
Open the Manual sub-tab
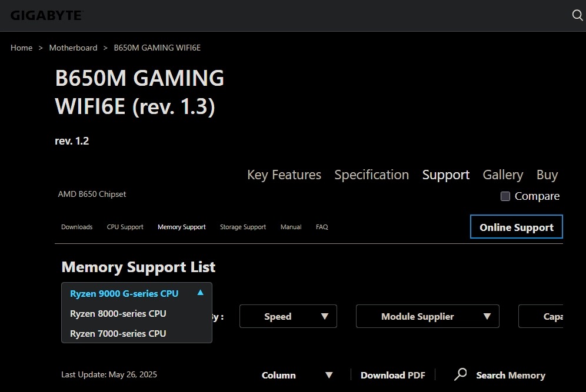coord(291,227)
